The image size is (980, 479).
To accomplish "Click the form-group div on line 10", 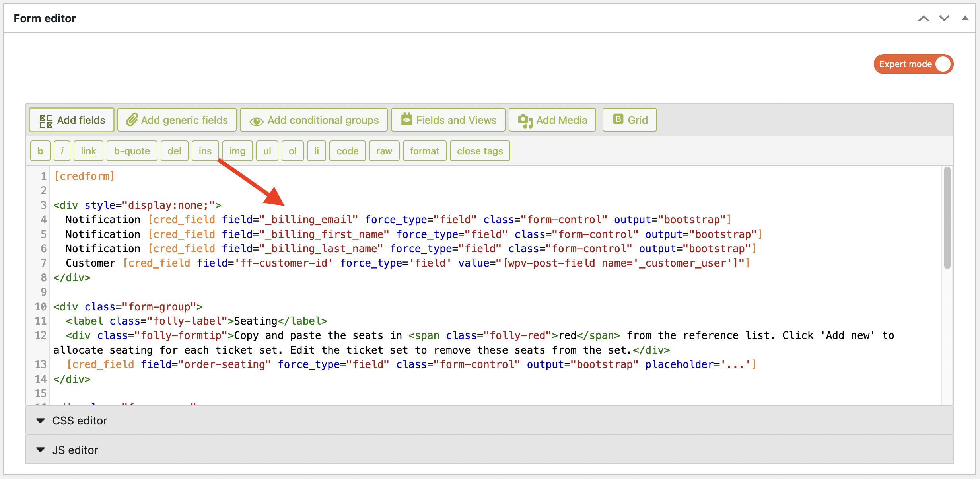I will click(x=128, y=307).
